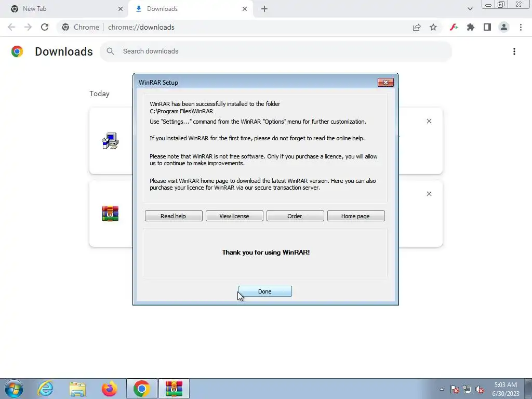Image resolution: width=532 pixels, height=399 pixels.
Task: Click the red Flash extension icon
Action: point(454,27)
